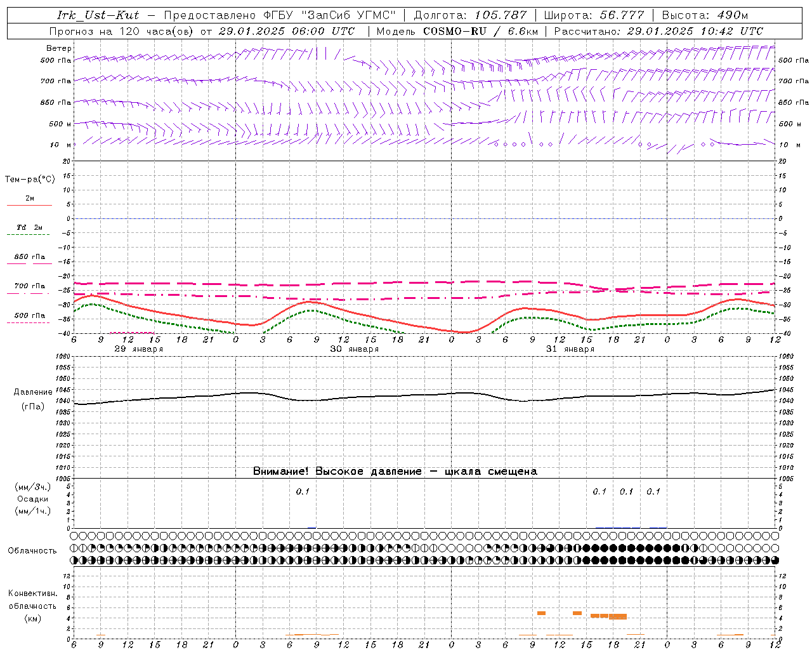Click the Осадки panel label
The width and height of the screenshot is (812, 650).
tap(32, 499)
